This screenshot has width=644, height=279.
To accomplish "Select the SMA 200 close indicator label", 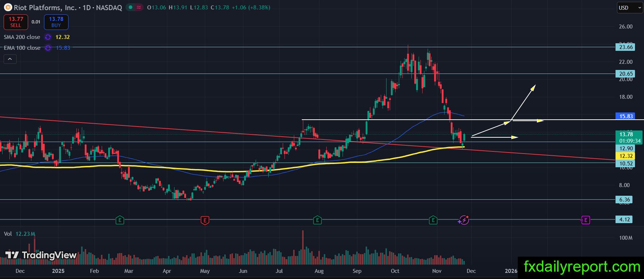I will click(x=22, y=37).
